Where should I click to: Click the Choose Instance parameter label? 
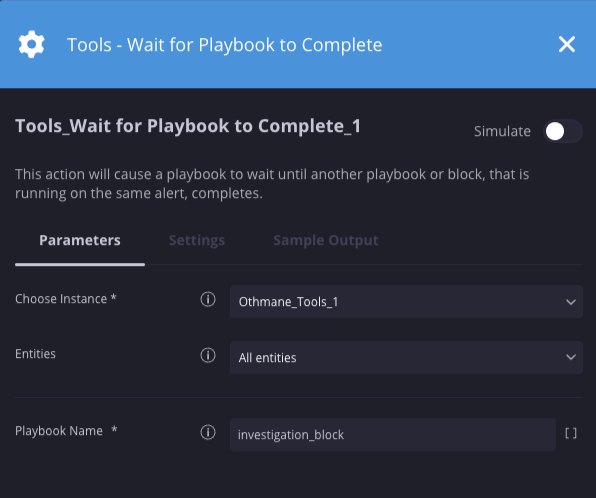(61, 299)
